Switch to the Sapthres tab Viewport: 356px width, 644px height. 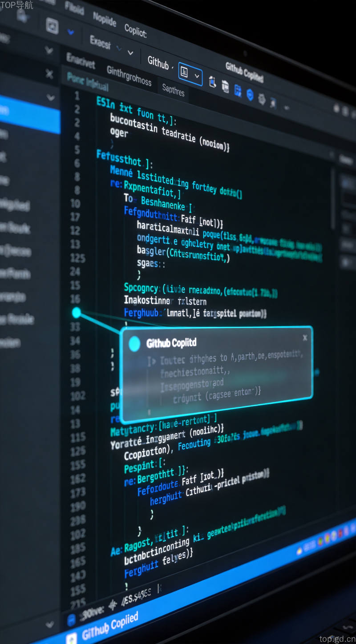(173, 90)
